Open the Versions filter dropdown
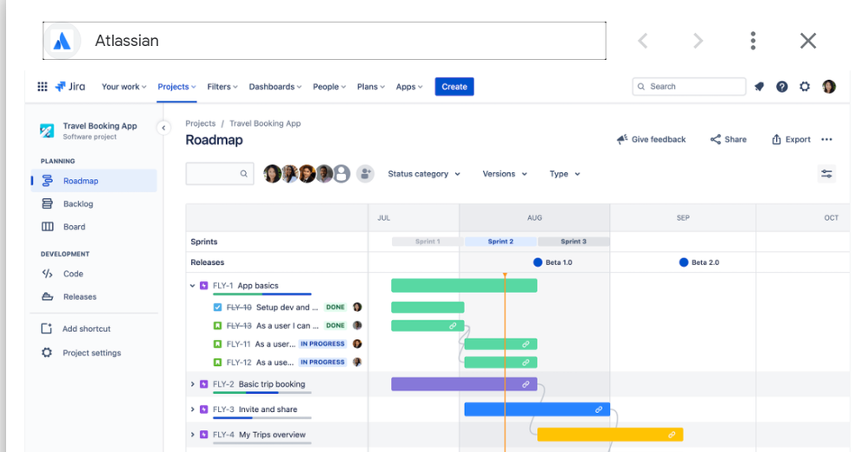868x452 pixels. tap(504, 174)
